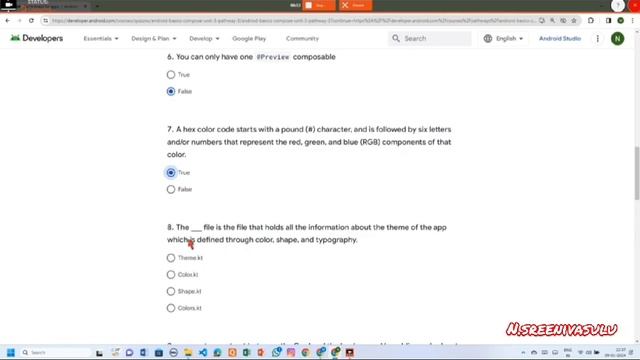The width and height of the screenshot is (640, 360).
Task: Choose Theme.kt for question 8
Action: [171, 258]
